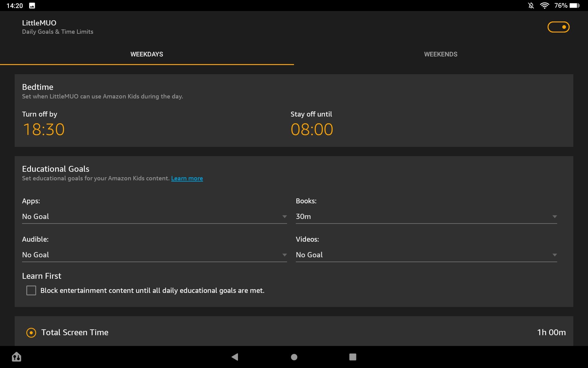Tap the muted notifications bell icon
This screenshot has height=368, width=588.
tap(531, 6)
